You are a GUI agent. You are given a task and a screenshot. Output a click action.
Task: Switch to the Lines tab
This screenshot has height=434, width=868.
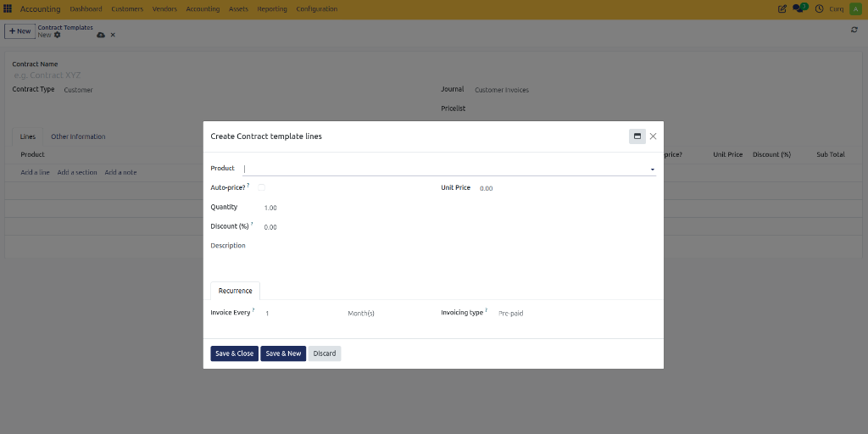click(28, 136)
